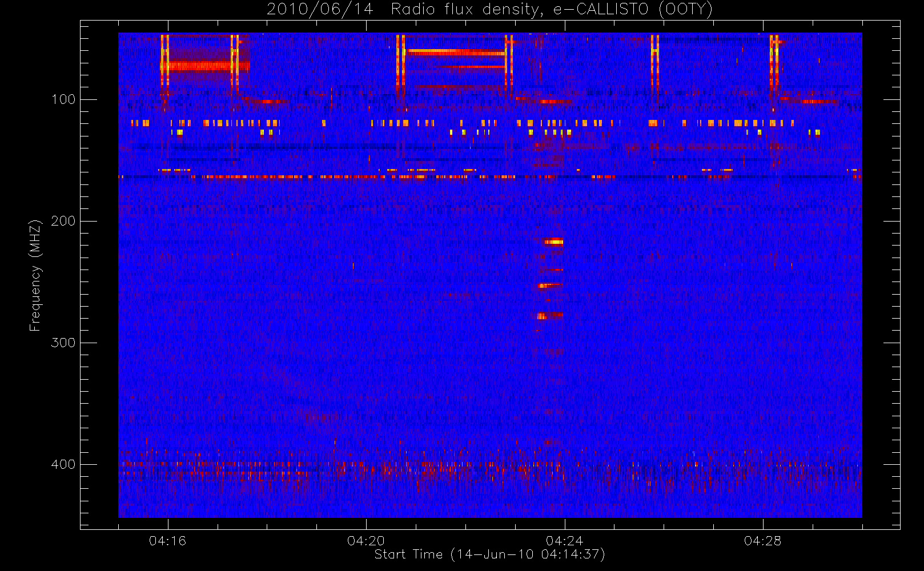Click the 'Frequency (MHZ)' axis label
The image size is (924, 571).
coord(35,275)
